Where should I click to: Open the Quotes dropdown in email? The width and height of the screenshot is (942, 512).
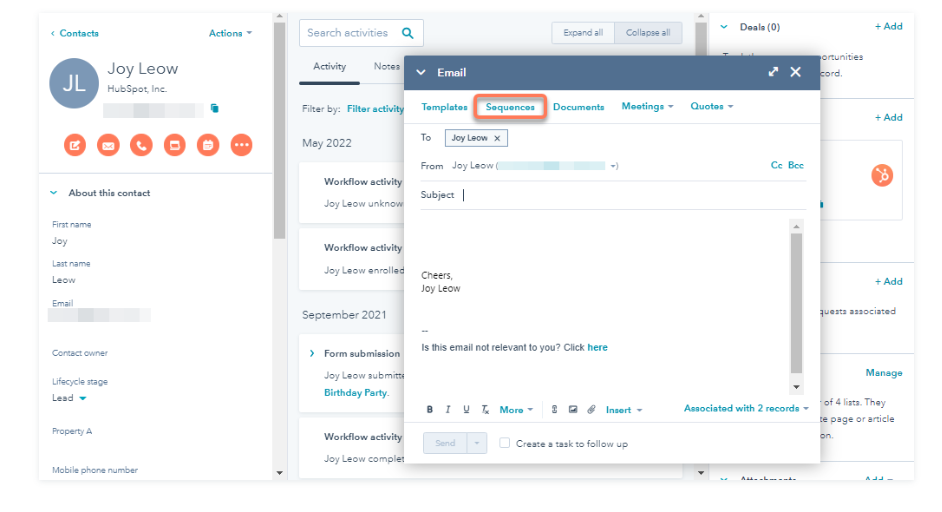(712, 106)
